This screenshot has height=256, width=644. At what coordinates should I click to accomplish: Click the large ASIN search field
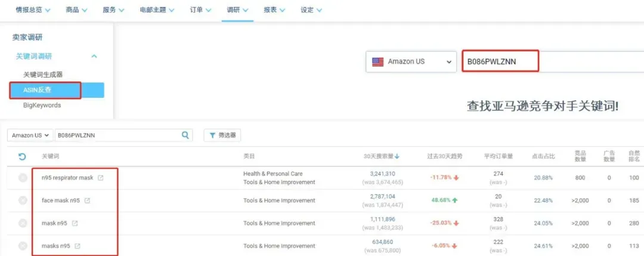tap(553, 61)
